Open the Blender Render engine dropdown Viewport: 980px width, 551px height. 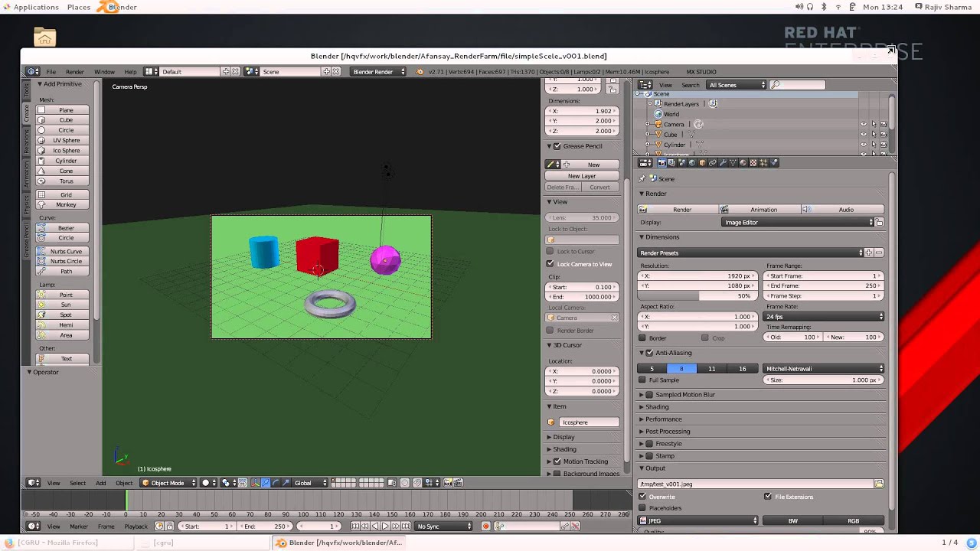point(379,71)
